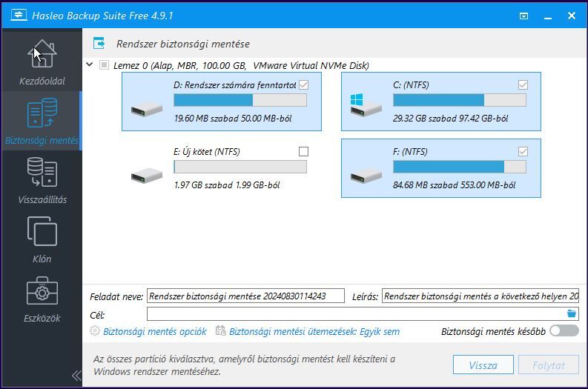Click the Lemez 0 disk description text
The width and height of the screenshot is (588, 389).
(x=241, y=66)
